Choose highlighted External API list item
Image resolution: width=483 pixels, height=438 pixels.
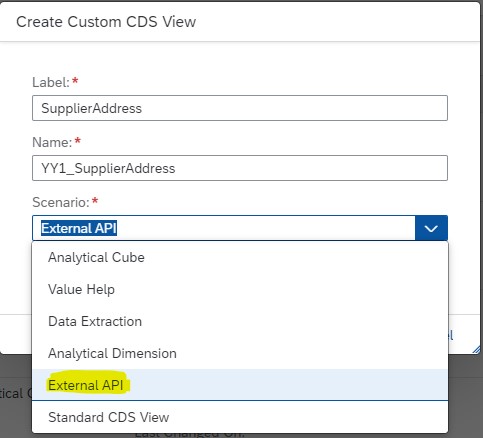tap(240, 385)
